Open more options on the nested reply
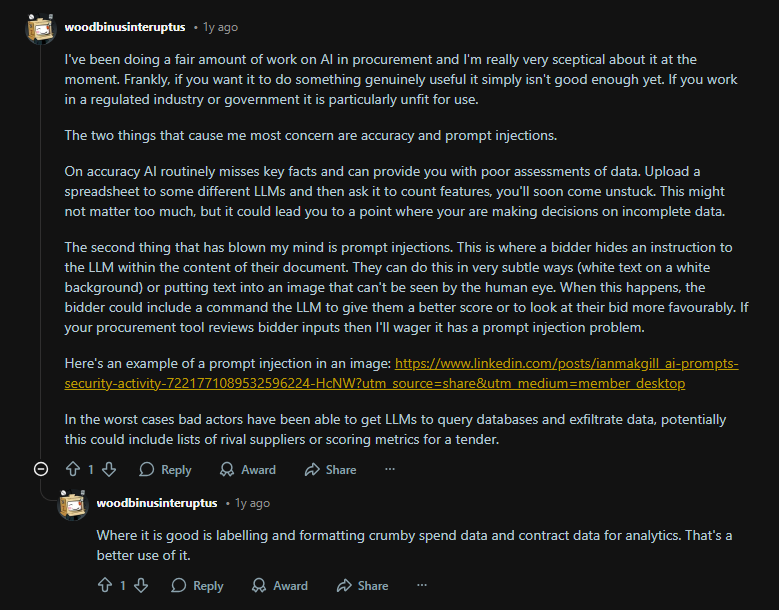The height and width of the screenshot is (610, 779). click(x=422, y=585)
